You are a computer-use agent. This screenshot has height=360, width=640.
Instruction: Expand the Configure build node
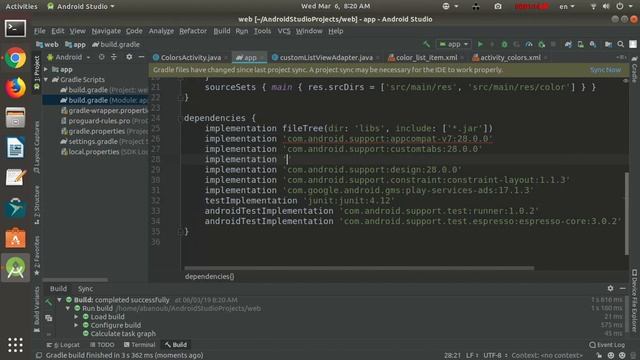click(x=76, y=325)
